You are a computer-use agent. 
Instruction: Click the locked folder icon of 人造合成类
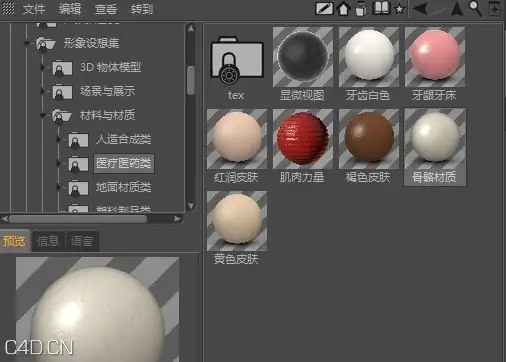(78, 140)
